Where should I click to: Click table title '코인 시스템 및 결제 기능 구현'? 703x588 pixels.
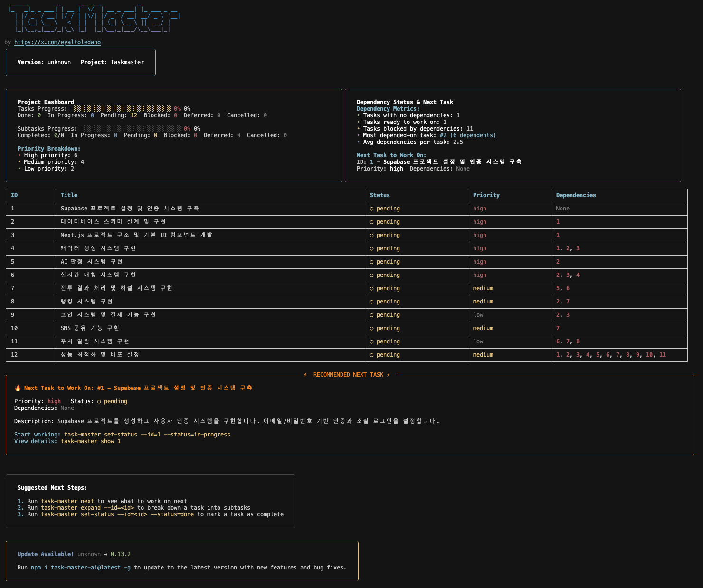pos(108,315)
